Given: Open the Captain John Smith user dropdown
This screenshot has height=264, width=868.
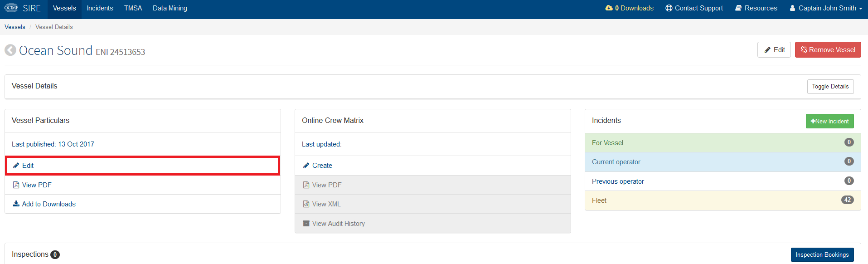Looking at the screenshot, I should pos(826,8).
